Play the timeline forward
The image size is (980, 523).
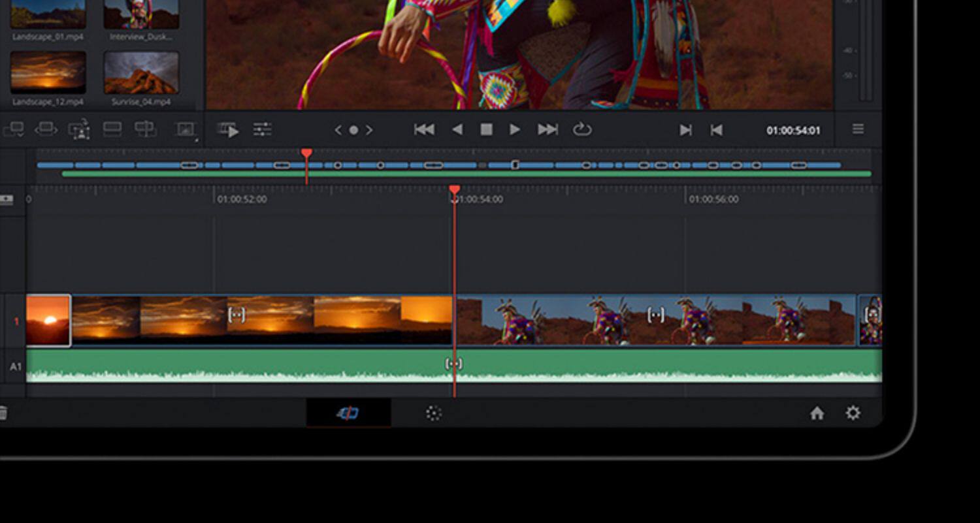tap(515, 130)
